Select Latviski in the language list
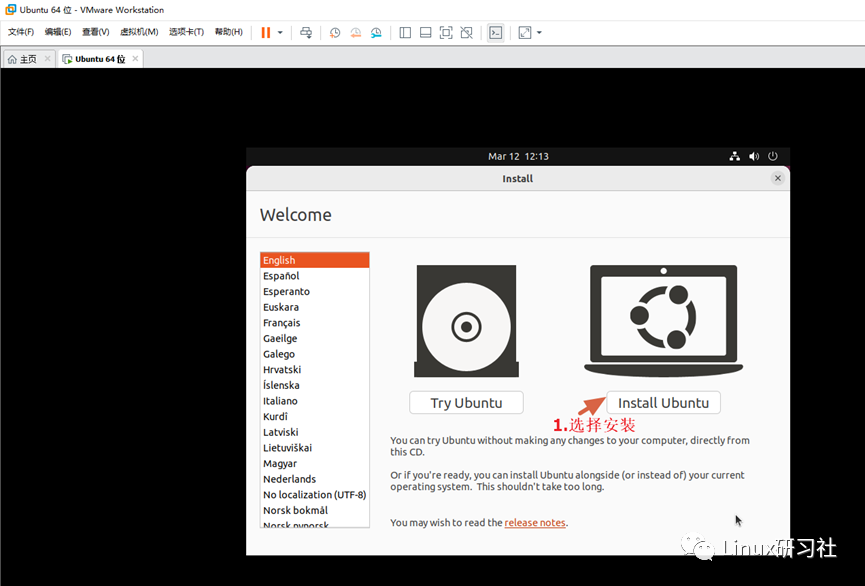Viewport: 865px width, 586px height. coord(314,432)
